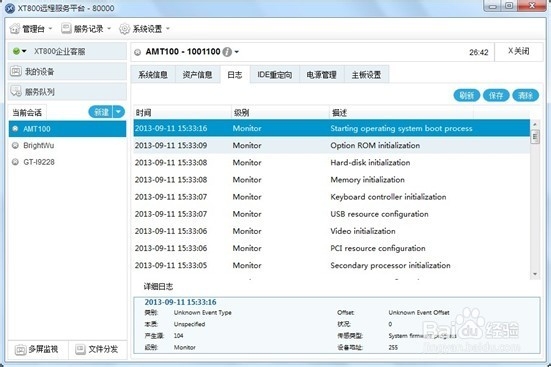Sort by the 时间 column header
551x367 pixels.
point(182,112)
